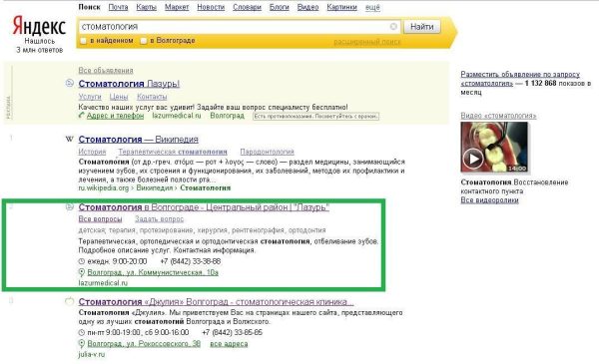599x364 pixels.
Task: Click map pin icon near Коммунистическая address
Action: (x=82, y=272)
